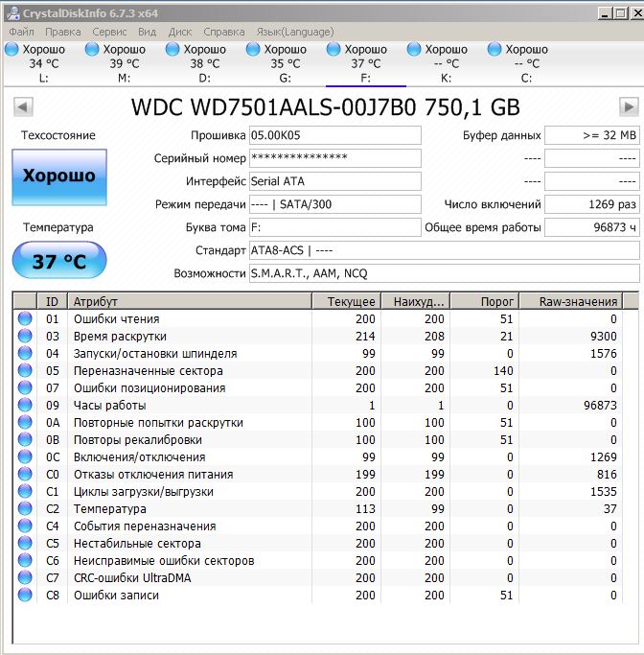Click the Буфер данных value >= 32 MB

(x=592, y=135)
